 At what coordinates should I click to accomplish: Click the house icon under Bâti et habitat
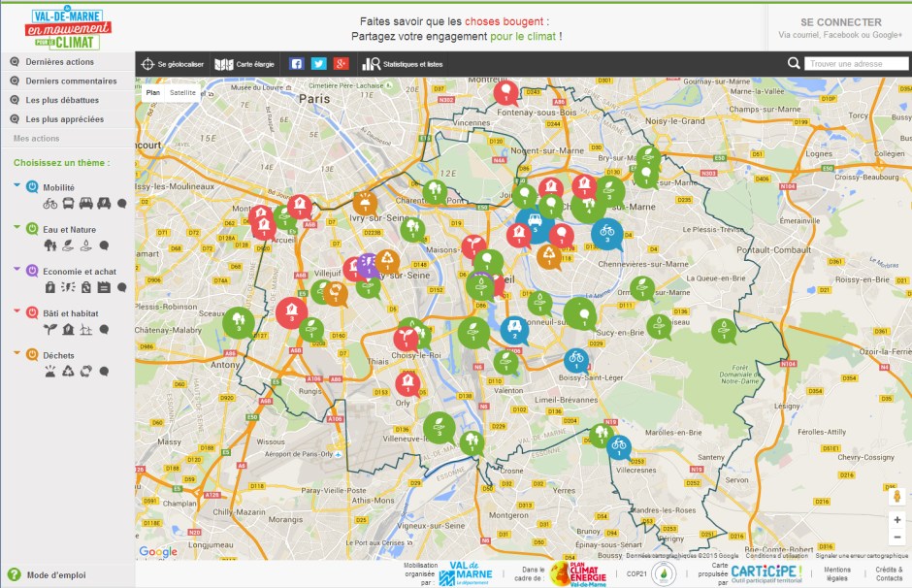[x=69, y=329]
